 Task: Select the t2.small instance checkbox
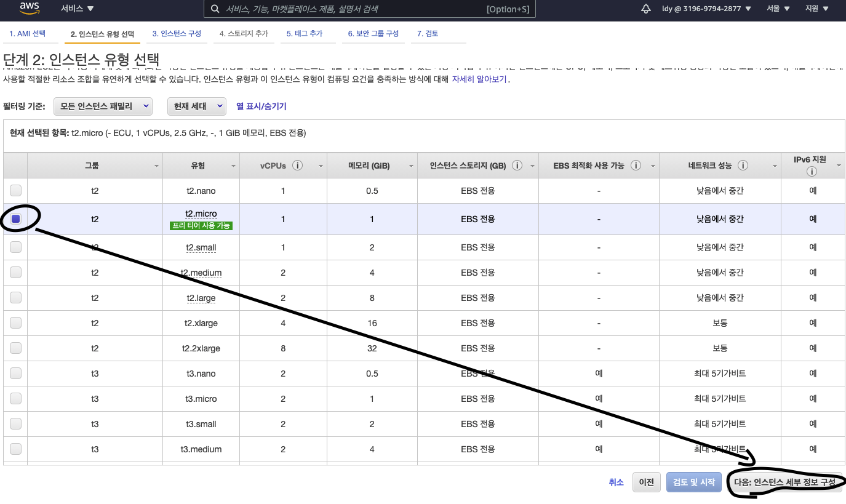click(16, 247)
